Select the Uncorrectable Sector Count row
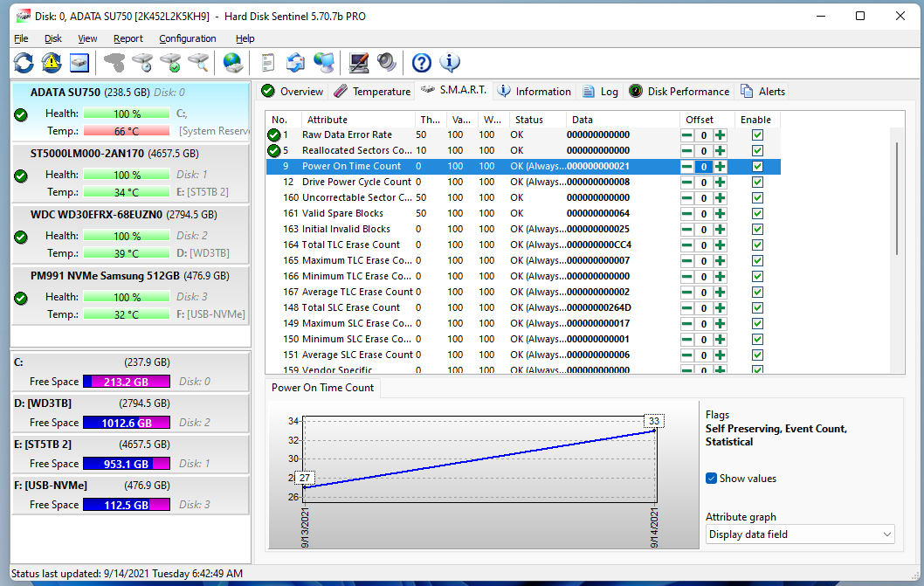Viewport: 924px width, 586px height. (523, 198)
